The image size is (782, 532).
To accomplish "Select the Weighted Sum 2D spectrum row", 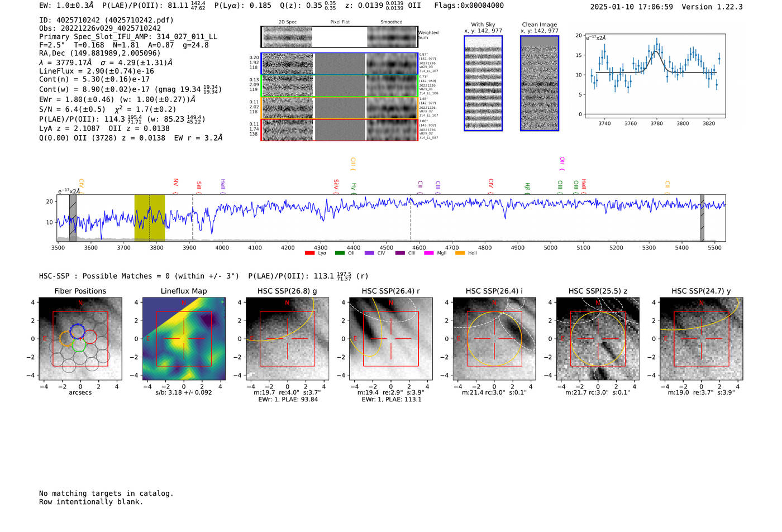I will coord(340,37).
